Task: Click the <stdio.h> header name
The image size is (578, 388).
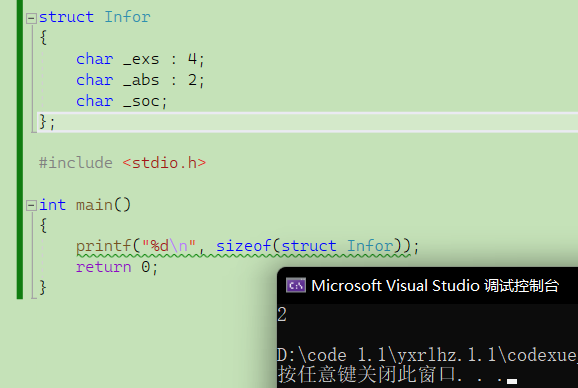Action: point(164,163)
